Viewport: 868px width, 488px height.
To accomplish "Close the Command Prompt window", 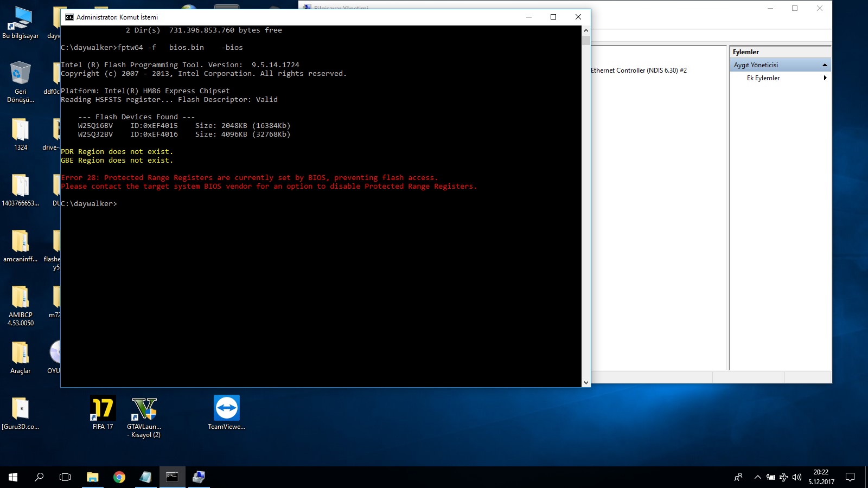I will [x=578, y=17].
